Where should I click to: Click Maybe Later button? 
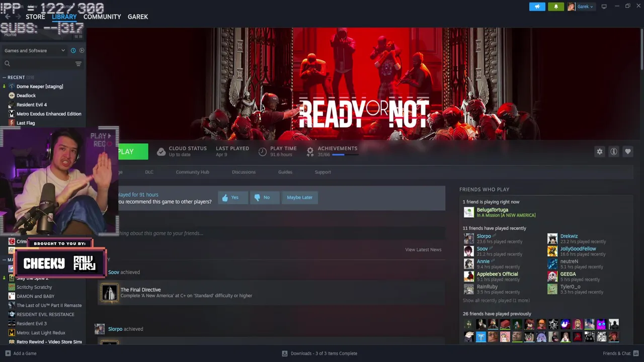299,198
